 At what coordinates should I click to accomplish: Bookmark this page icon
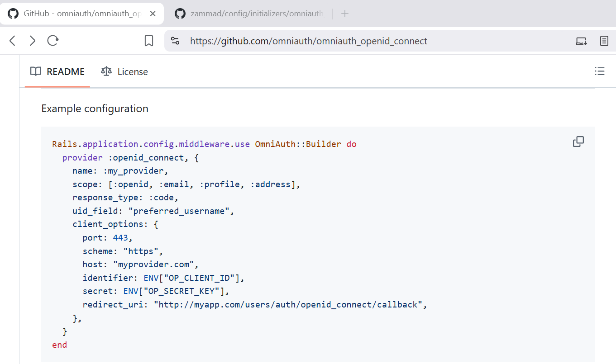(149, 41)
